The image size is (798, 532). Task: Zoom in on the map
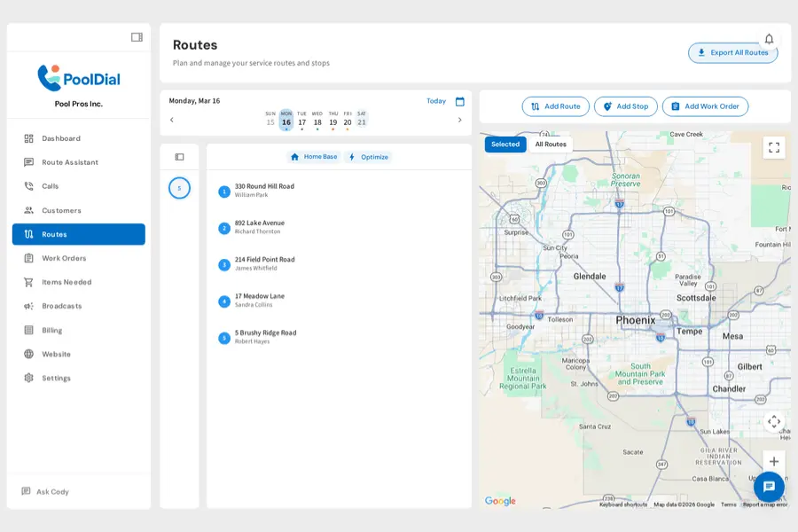(x=773, y=461)
